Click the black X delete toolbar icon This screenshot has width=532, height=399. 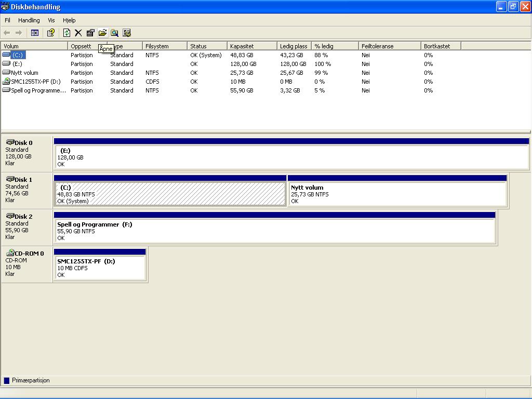click(78, 33)
